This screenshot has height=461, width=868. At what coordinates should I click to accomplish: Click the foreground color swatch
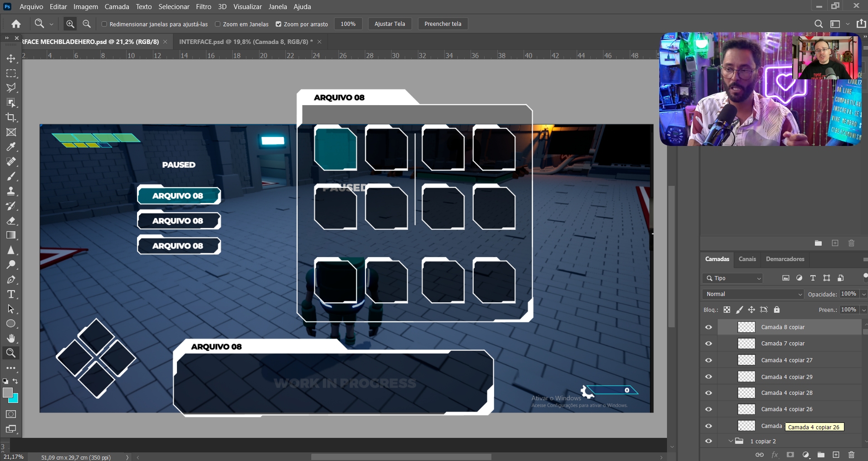click(x=7, y=393)
